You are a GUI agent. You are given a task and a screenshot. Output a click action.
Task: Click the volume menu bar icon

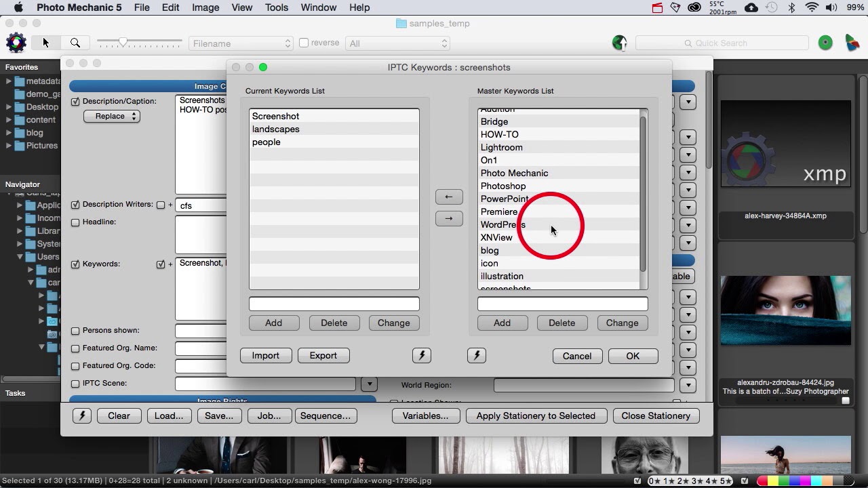832,7
